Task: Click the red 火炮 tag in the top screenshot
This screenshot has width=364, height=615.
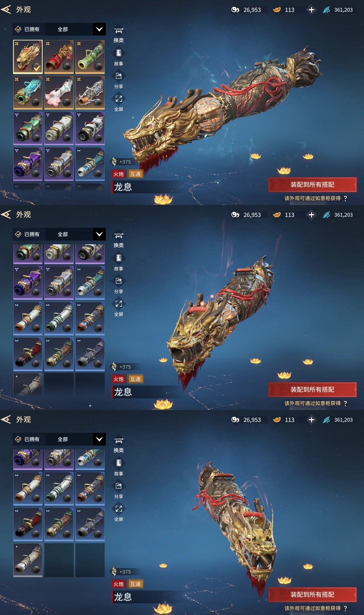Action: coord(119,174)
